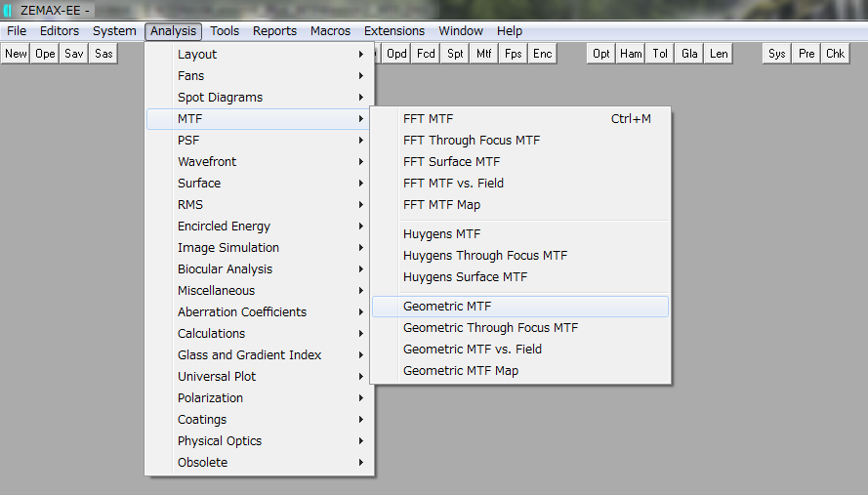
Task: Expand the RMS submenu
Action: pyautogui.click(x=260, y=205)
